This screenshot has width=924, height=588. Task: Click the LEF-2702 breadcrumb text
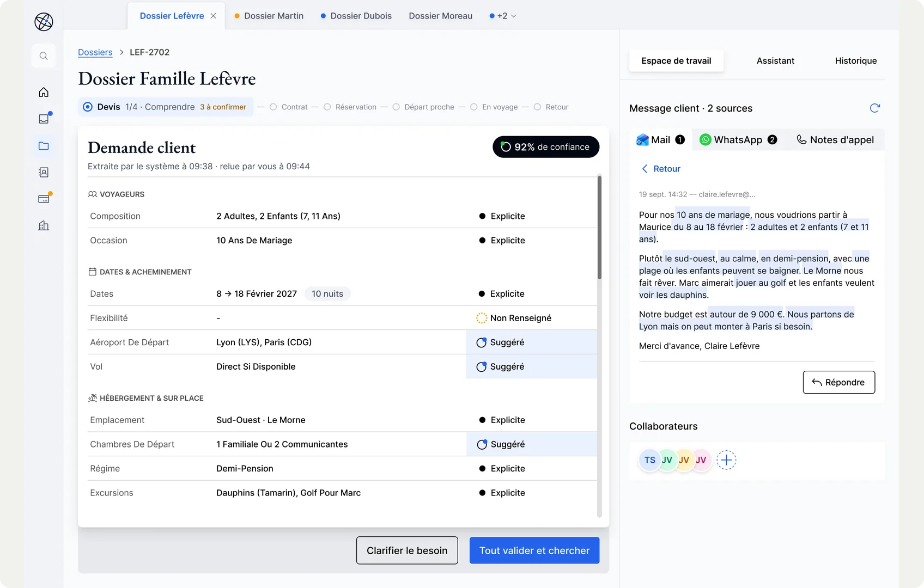(x=150, y=52)
